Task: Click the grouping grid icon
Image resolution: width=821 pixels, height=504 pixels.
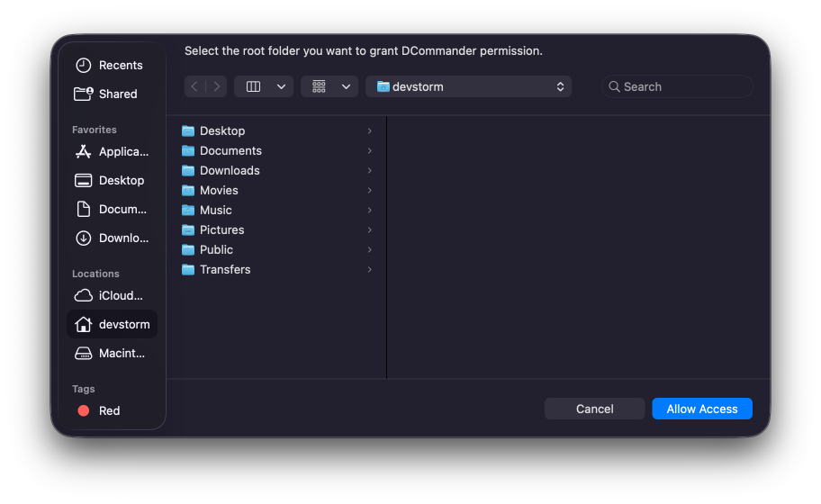Action: coord(319,87)
